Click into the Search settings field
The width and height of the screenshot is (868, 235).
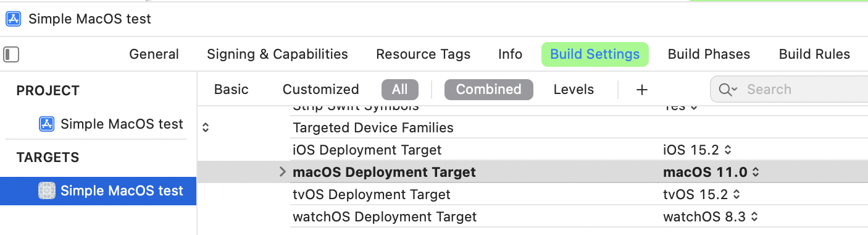pyautogui.click(x=803, y=90)
